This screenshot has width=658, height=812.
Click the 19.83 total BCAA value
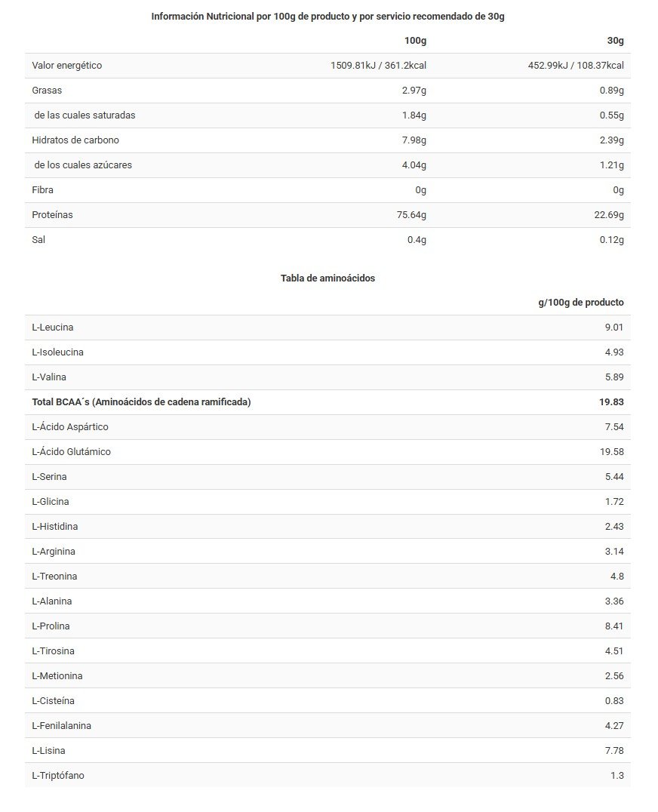coord(611,402)
